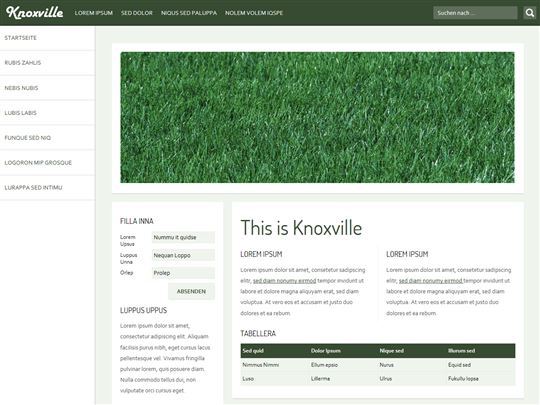Click the search magnifier icon

click(530, 13)
